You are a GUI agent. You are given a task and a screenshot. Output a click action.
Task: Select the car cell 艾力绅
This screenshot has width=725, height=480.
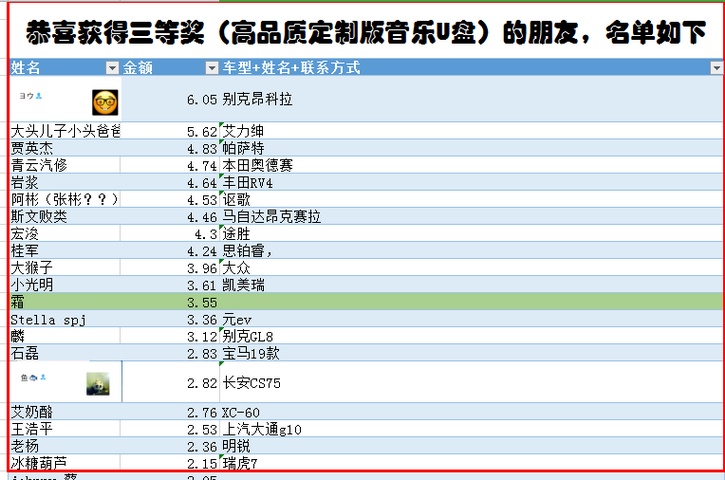tap(472, 131)
